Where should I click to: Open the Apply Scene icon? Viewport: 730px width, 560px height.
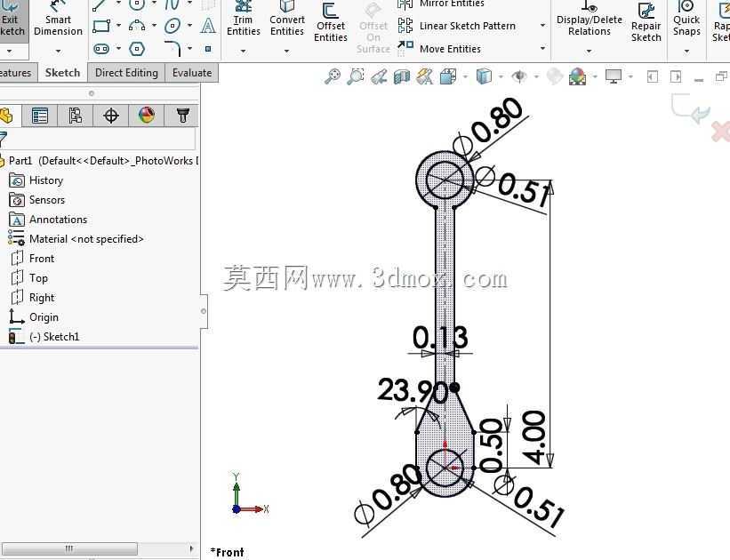click(577, 76)
